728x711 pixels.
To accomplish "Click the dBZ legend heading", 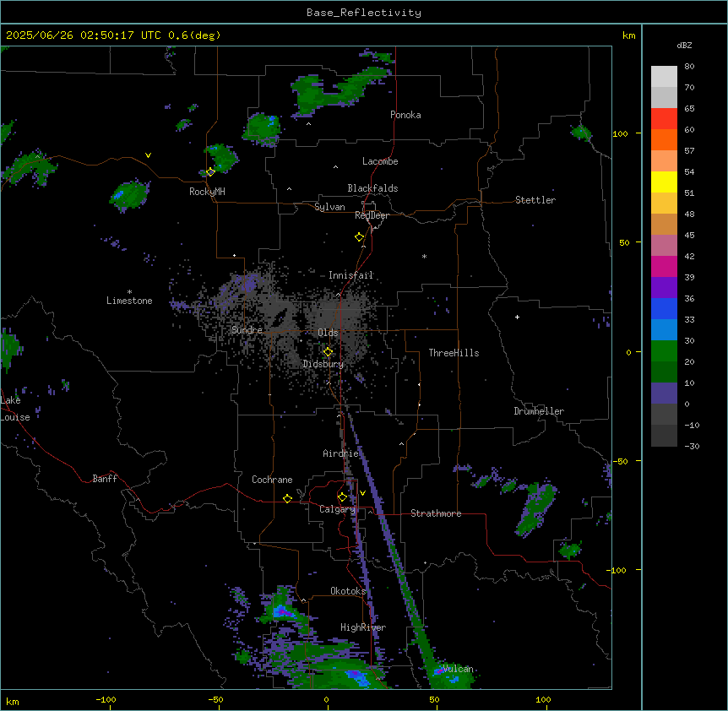I will pos(684,46).
